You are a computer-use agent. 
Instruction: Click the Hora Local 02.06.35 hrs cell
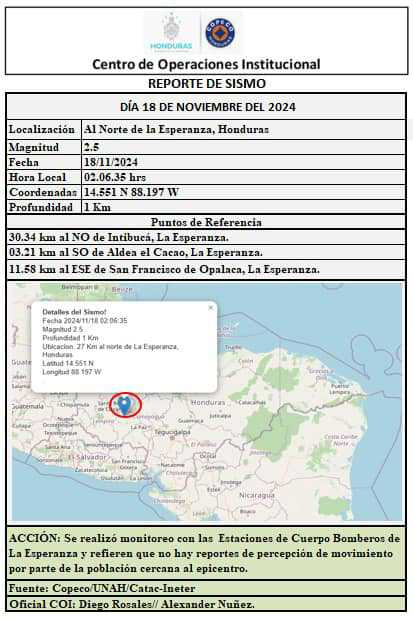click(243, 177)
